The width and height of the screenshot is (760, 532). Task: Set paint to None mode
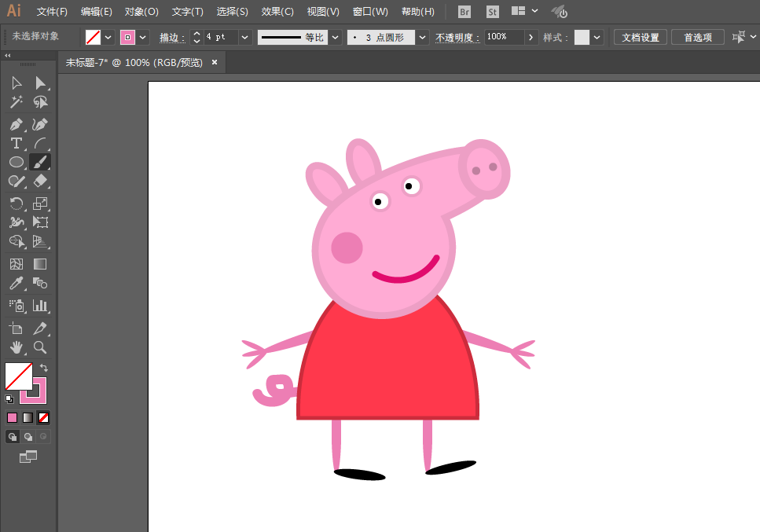[44, 417]
